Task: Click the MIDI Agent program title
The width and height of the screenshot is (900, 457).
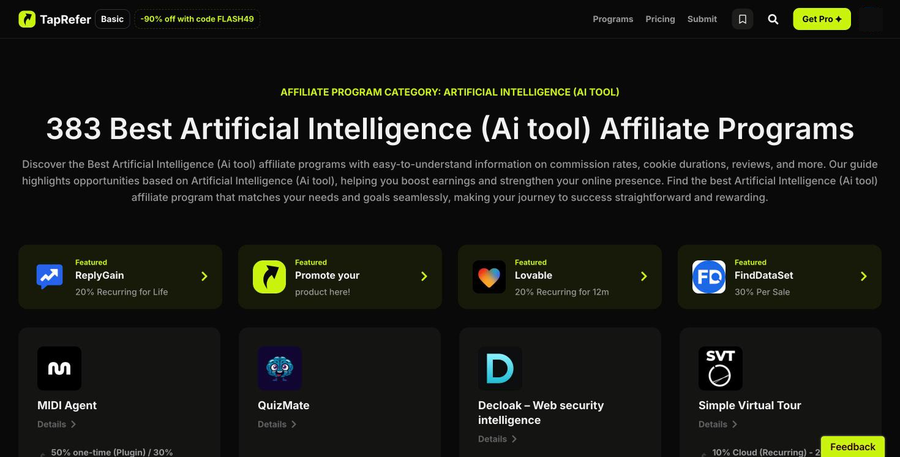Action: pyautogui.click(x=67, y=405)
